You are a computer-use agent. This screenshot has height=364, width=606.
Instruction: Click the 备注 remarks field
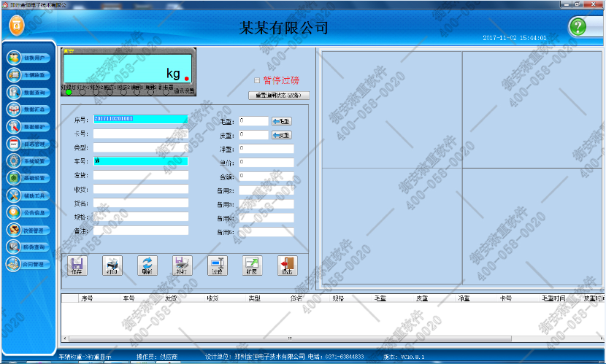pyautogui.click(x=141, y=231)
